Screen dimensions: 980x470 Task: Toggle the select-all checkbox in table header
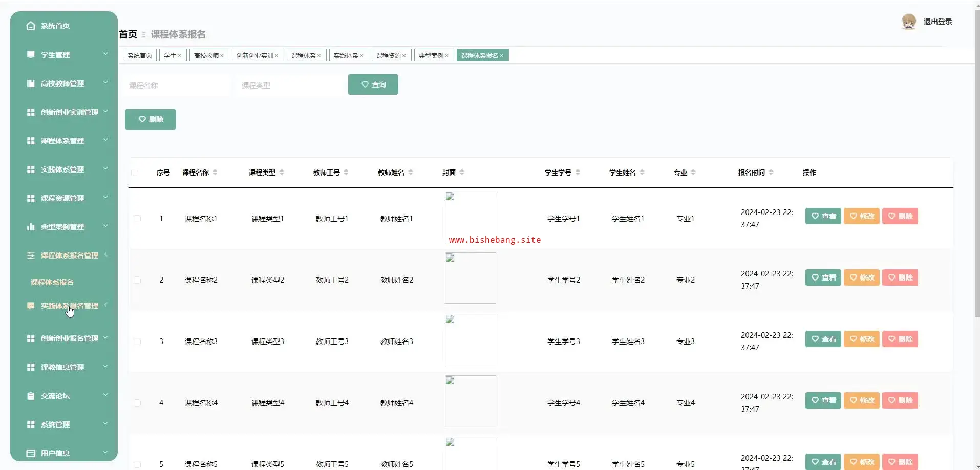135,173
